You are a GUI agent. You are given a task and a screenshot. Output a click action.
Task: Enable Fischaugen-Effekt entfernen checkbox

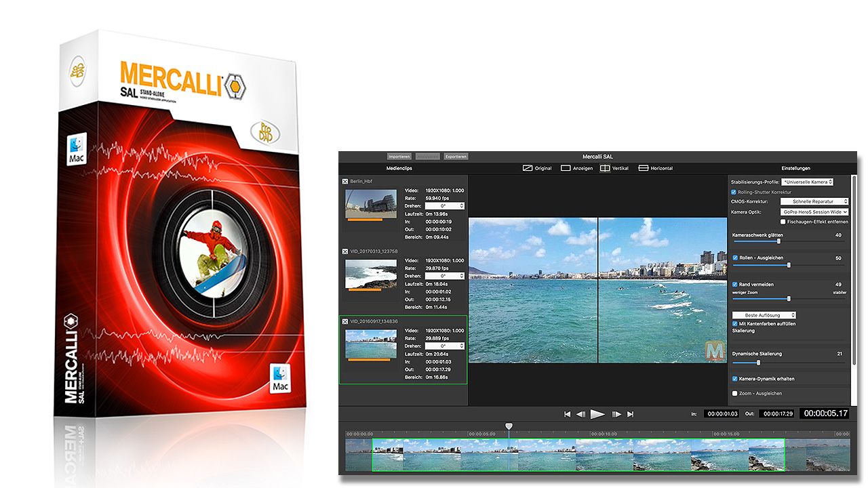[x=783, y=222]
